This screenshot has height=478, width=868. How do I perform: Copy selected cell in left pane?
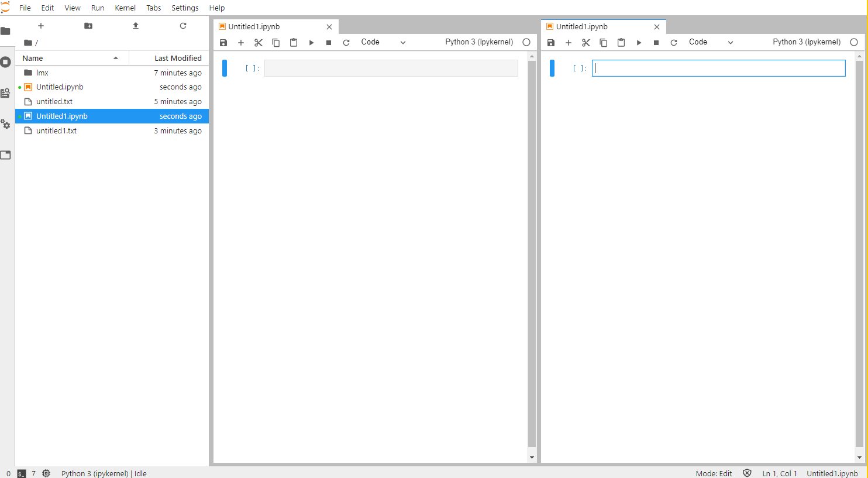tap(276, 43)
